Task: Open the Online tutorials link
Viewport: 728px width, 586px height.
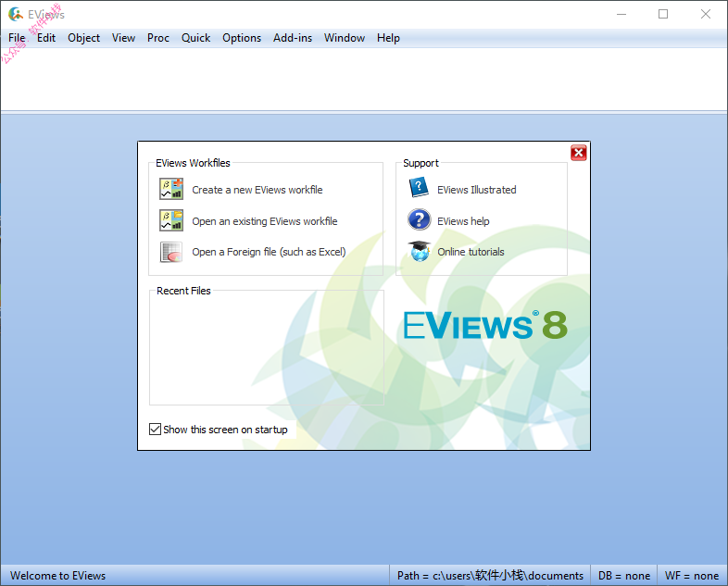Action: click(x=471, y=252)
